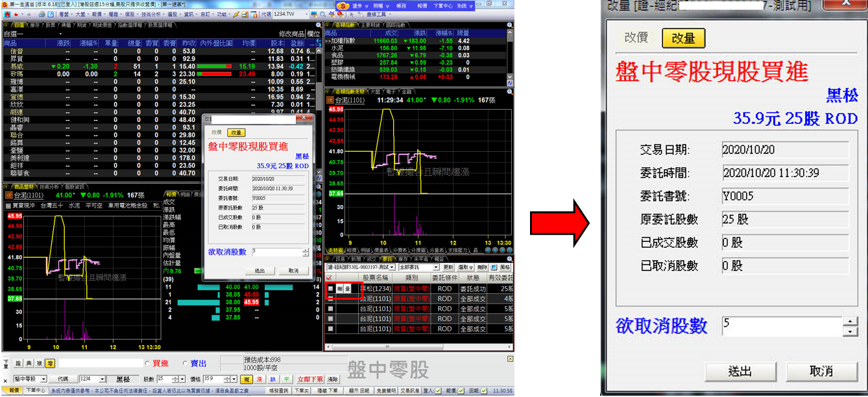Select the 賣出 radio button
This screenshot has width=868, height=397.
coord(186,364)
